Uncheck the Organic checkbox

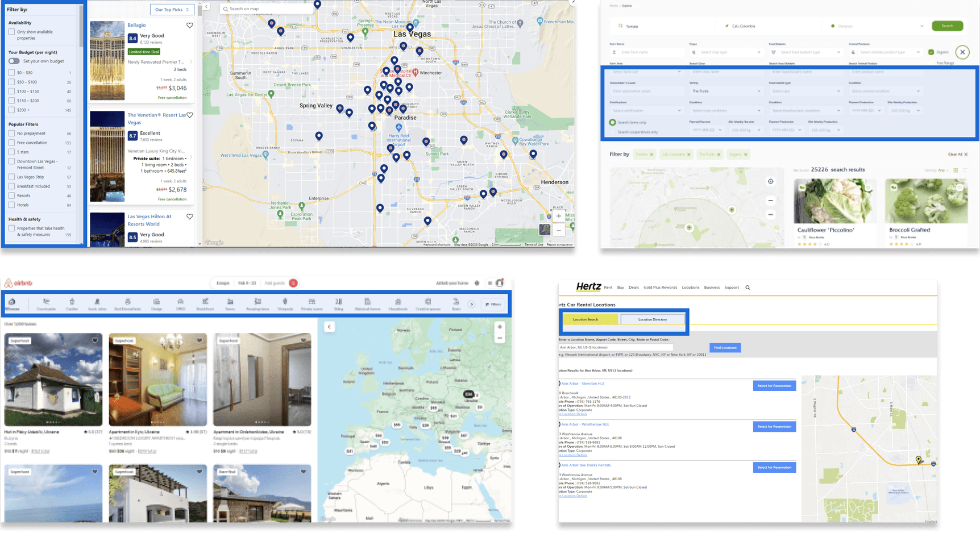pos(931,52)
